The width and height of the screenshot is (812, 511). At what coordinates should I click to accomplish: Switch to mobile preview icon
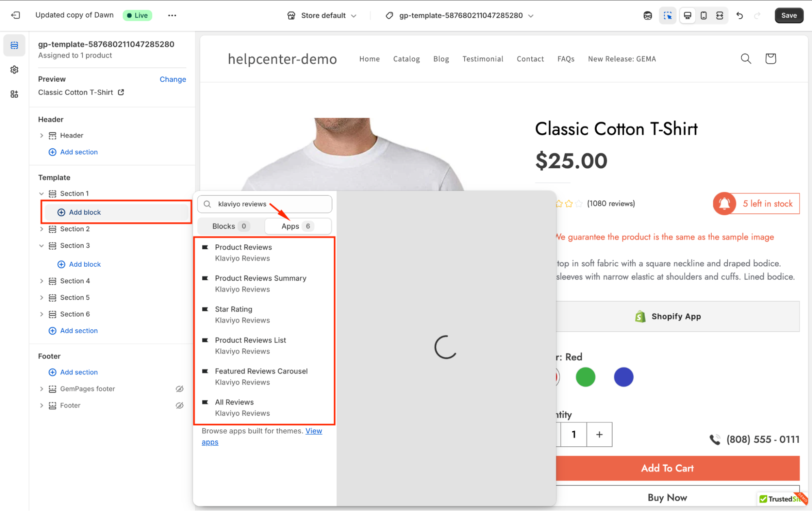[704, 15]
